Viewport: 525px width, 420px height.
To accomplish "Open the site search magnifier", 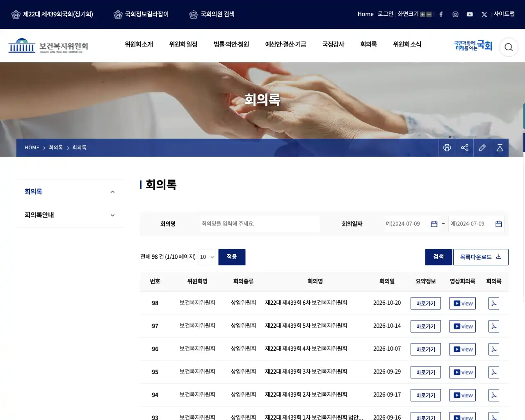I will [x=509, y=47].
